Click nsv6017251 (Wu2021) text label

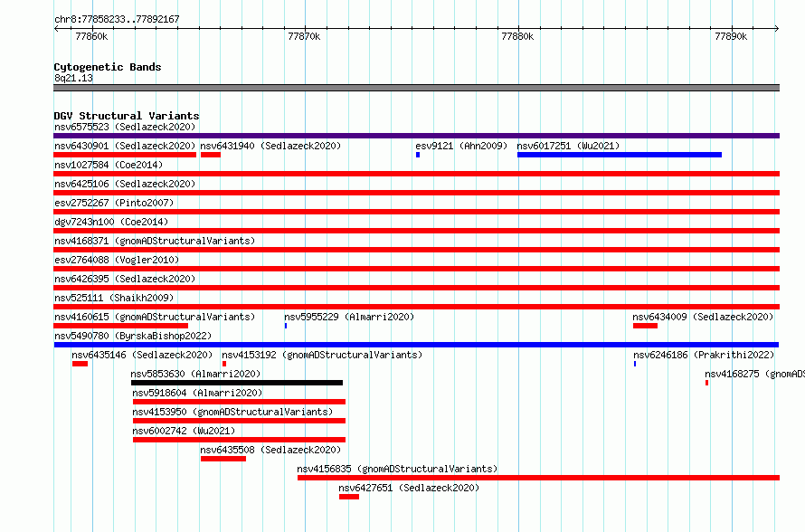pos(568,146)
